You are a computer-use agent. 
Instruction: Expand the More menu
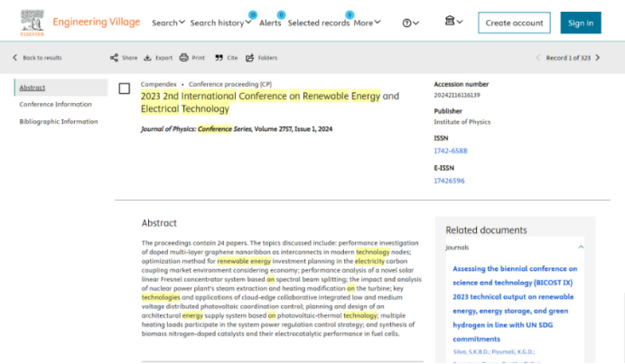click(367, 23)
